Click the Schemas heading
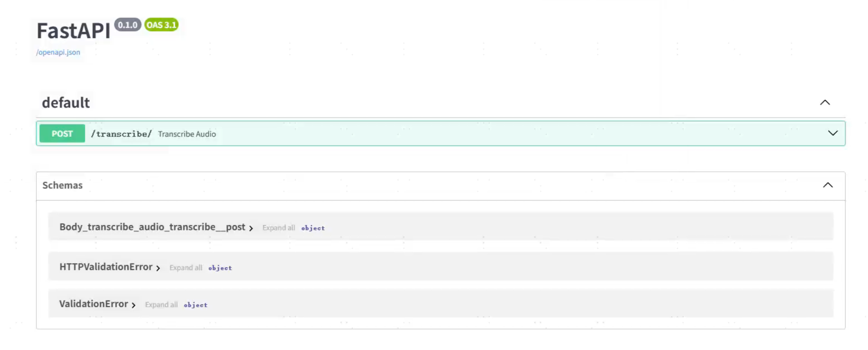Image resolution: width=868 pixels, height=350 pixels. 62,185
